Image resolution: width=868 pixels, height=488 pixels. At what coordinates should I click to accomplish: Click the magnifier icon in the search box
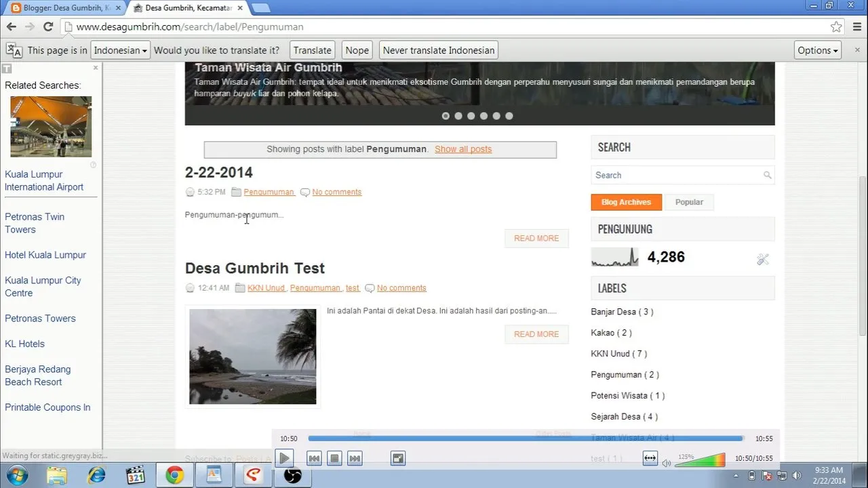[x=767, y=175]
